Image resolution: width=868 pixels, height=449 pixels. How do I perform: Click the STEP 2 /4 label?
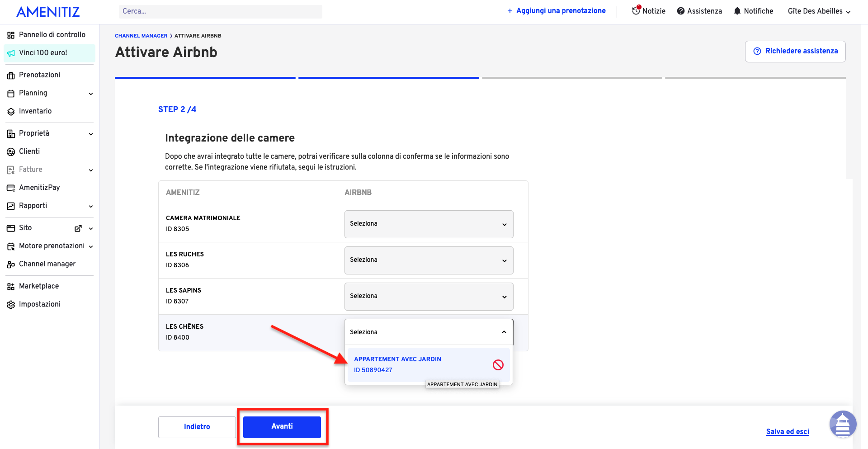click(177, 109)
